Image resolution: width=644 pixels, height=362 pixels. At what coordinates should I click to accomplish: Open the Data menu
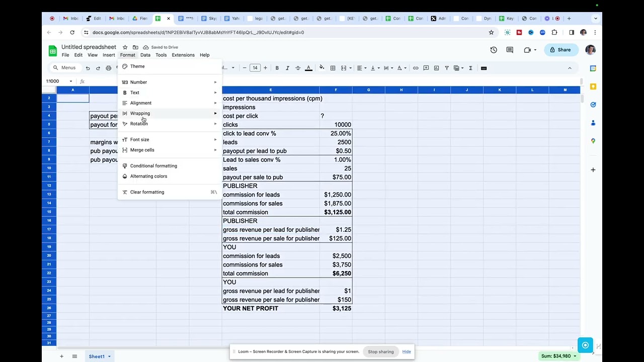coord(145,55)
